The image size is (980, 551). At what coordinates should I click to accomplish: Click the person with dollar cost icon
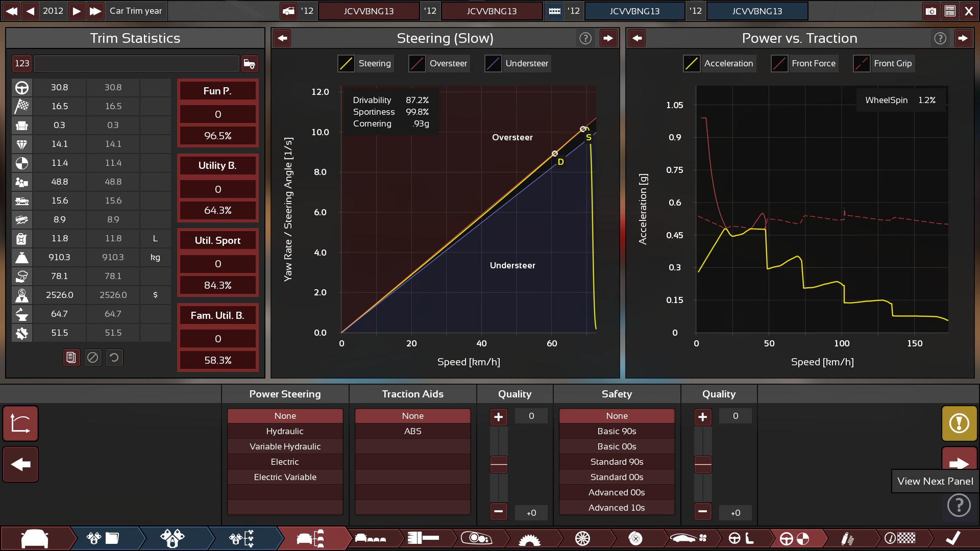[x=22, y=295]
